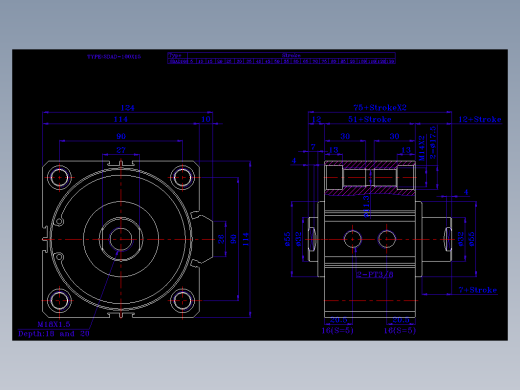Click the M18X1.5 thread annotation
The height and width of the screenshot is (390, 520).
(x=54, y=324)
